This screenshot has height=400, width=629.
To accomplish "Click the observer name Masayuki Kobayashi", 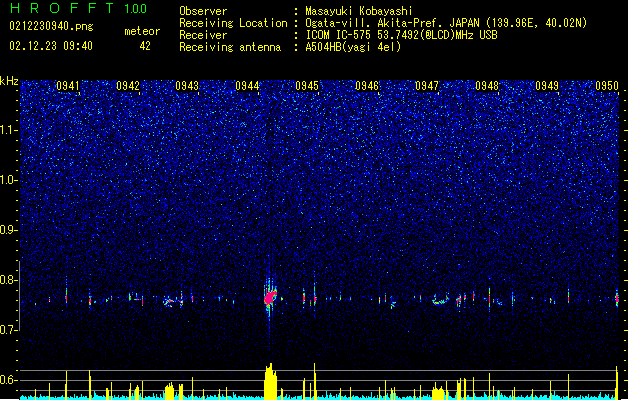I will click(359, 11).
